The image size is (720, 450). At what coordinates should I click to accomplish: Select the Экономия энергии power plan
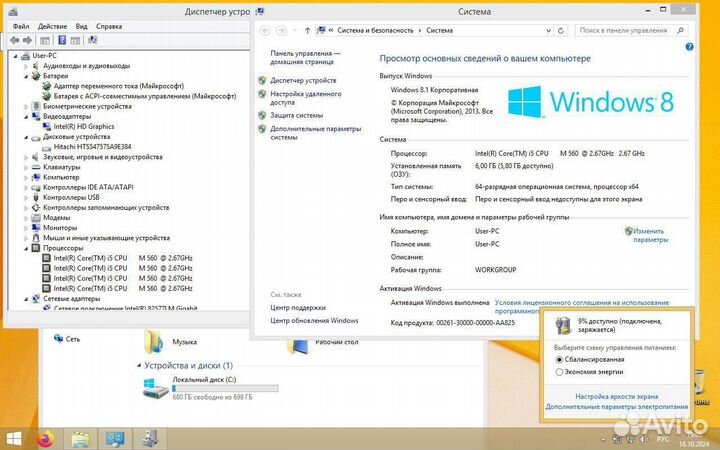pyautogui.click(x=559, y=372)
